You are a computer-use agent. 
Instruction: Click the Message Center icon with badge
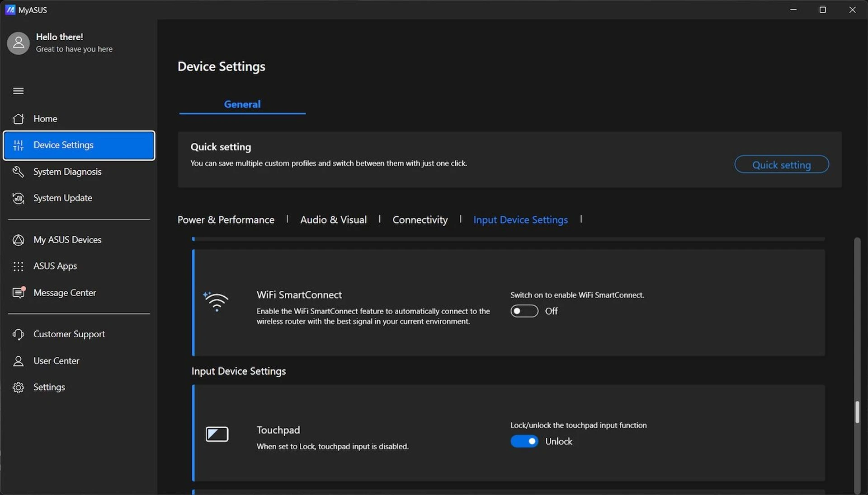coord(19,293)
